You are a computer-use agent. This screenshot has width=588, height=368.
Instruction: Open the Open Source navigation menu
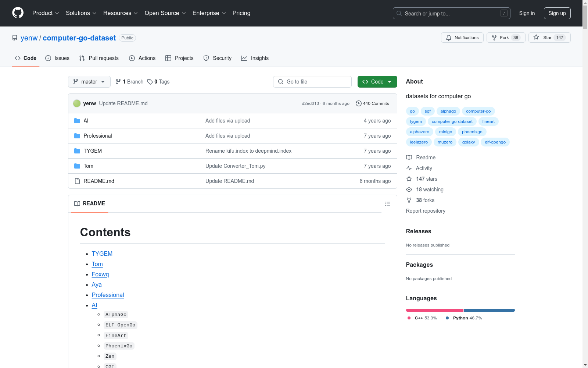[165, 13]
